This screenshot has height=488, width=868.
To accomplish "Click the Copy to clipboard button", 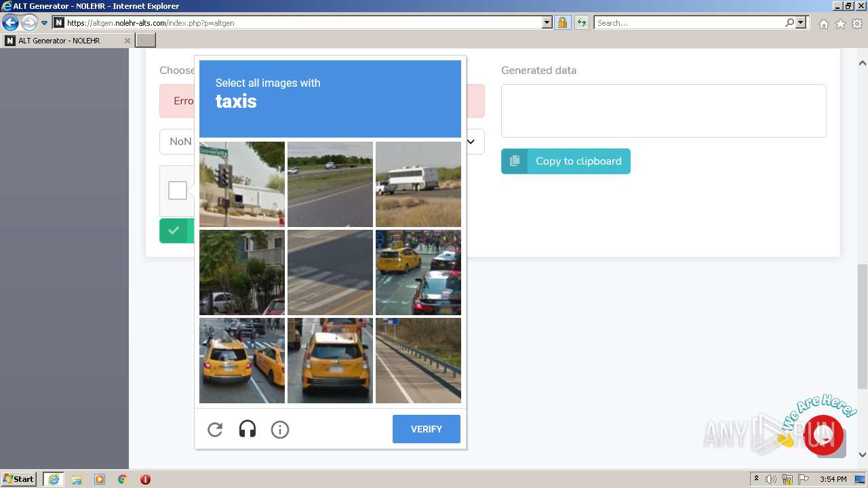I will pyautogui.click(x=566, y=161).
